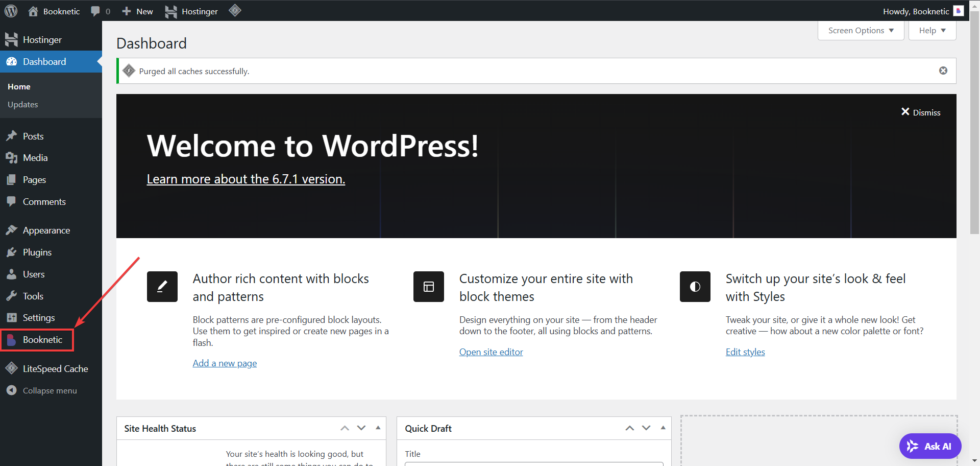
Task: Move Quick Draft widget down
Action: pyautogui.click(x=646, y=428)
